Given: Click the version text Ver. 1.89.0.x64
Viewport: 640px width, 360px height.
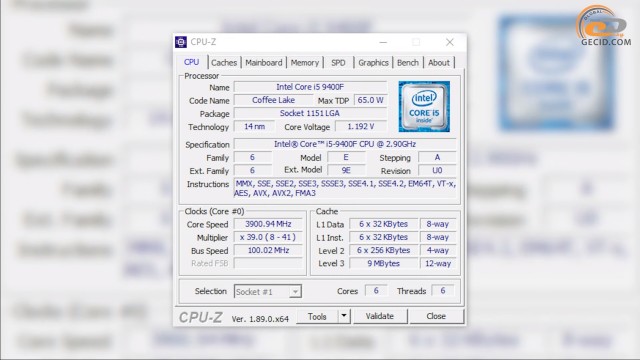Looking at the screenshot, I should click(x=260, y=319).
